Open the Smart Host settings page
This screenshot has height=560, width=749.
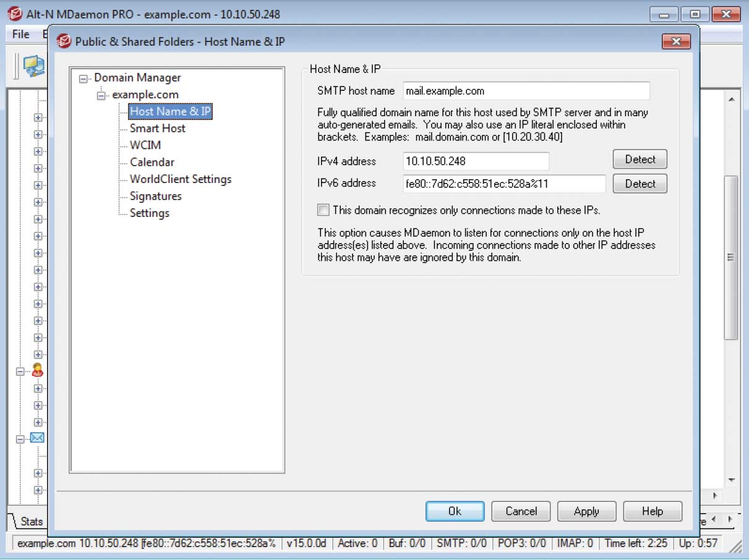tap(158, 129)
